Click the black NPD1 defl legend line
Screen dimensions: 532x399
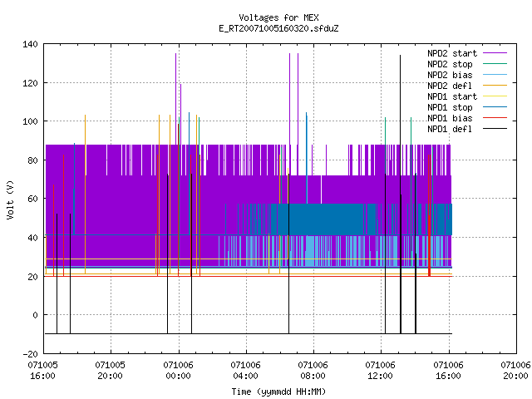coord(495,129)
